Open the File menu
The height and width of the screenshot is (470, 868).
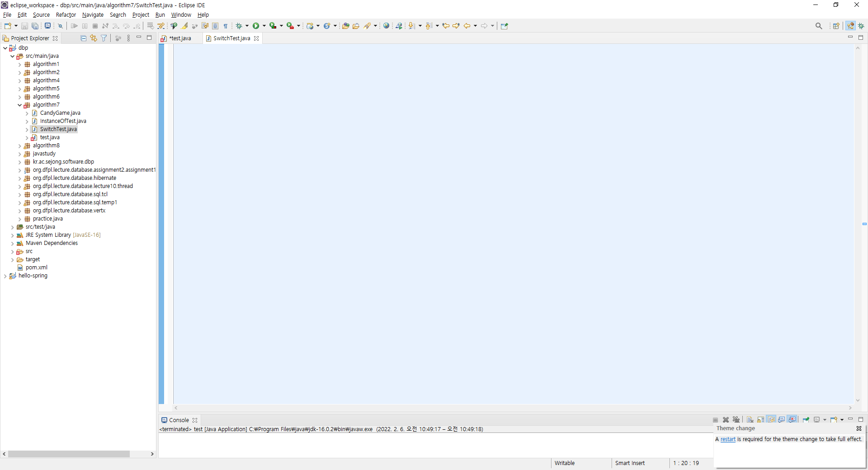(x=7, y=15)
